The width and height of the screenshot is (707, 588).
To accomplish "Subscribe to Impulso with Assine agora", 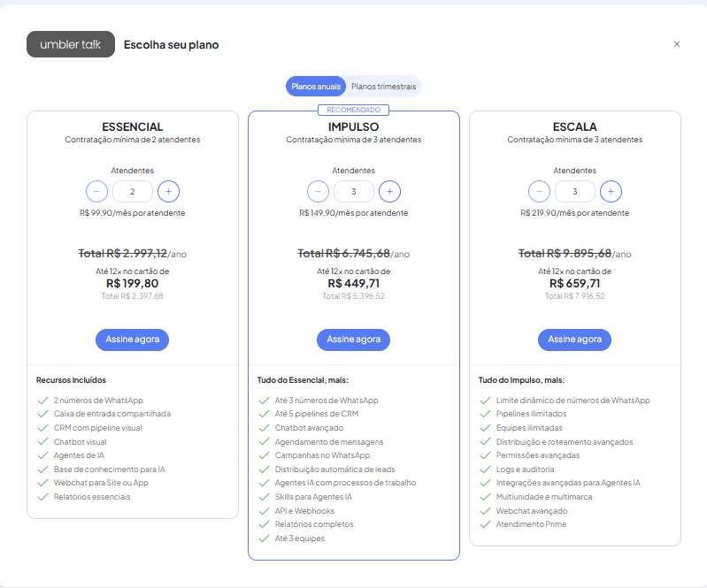I will point(354,340).
